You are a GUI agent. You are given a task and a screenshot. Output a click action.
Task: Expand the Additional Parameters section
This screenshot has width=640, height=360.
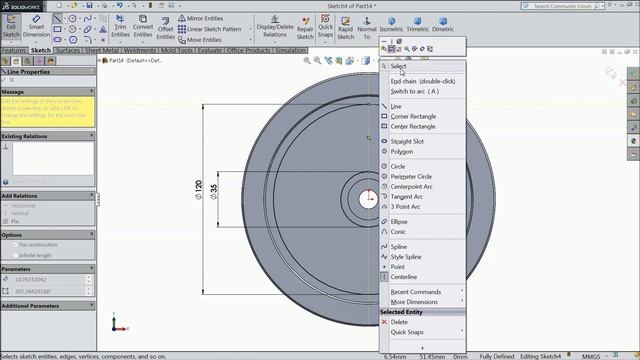[x=91, y=305]
